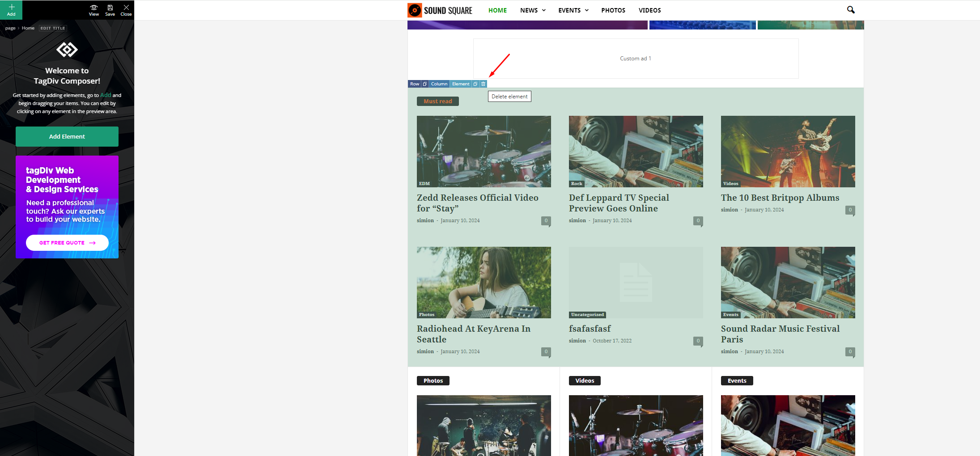
Task: Click the EDIT TITLE button in breadcrumb
Action: point(53,28)
